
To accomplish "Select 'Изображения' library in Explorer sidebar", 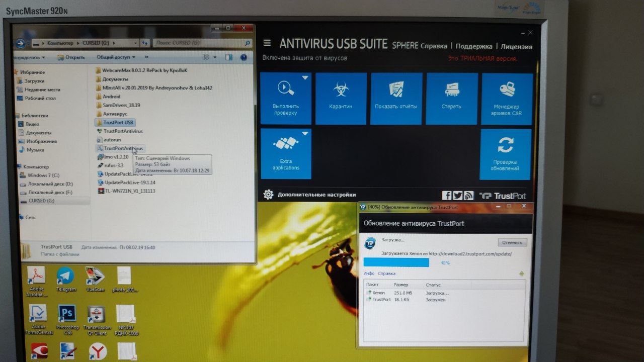I will point(37,141).
